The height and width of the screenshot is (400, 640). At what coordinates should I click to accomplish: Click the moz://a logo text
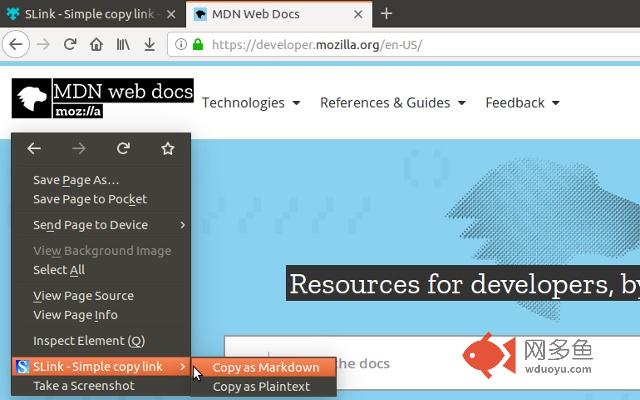[x=78, y=111]
